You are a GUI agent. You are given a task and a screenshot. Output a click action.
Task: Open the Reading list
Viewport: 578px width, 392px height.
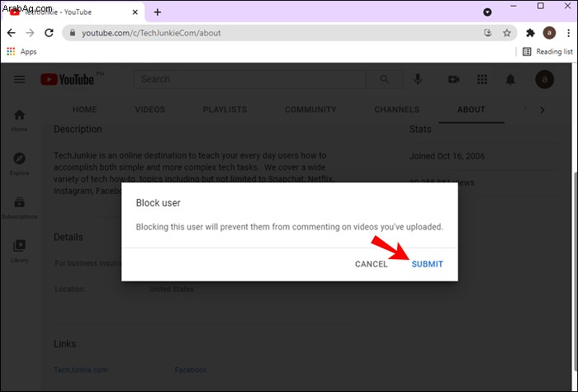(x=547, y=51)
